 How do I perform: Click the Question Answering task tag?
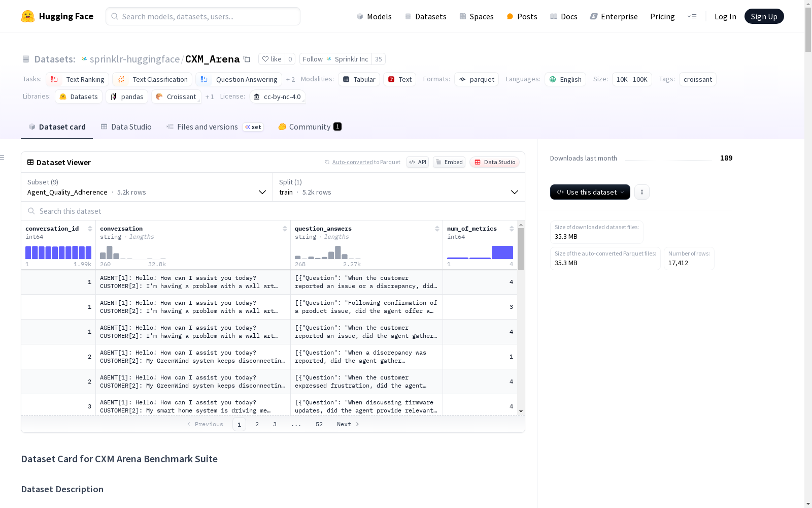click(x=239, y=79)
